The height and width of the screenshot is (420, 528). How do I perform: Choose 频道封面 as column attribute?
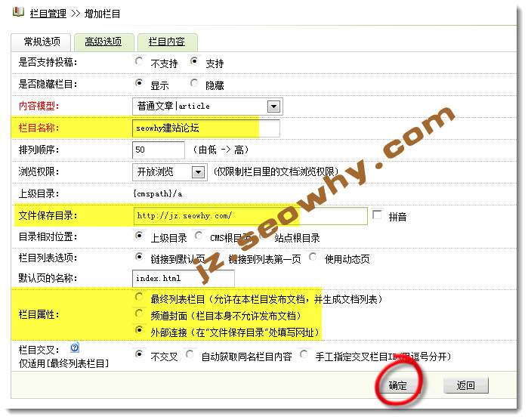click(138, 314)
